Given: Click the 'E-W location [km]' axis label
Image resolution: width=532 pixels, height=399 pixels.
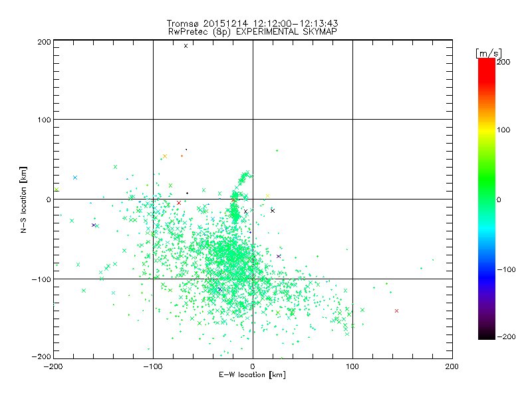Looking at the screenshot, I should tap(252, 374).
